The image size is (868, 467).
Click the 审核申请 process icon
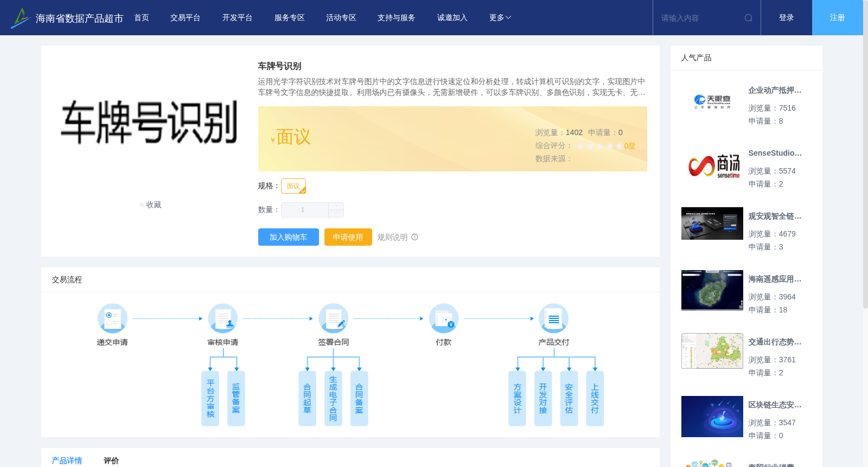(223, 318)
